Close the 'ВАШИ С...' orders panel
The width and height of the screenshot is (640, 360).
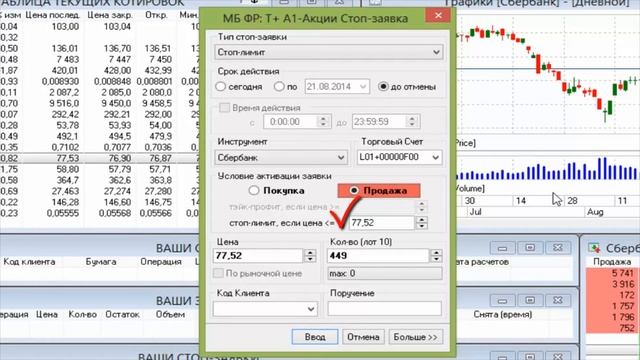(557, 248)
